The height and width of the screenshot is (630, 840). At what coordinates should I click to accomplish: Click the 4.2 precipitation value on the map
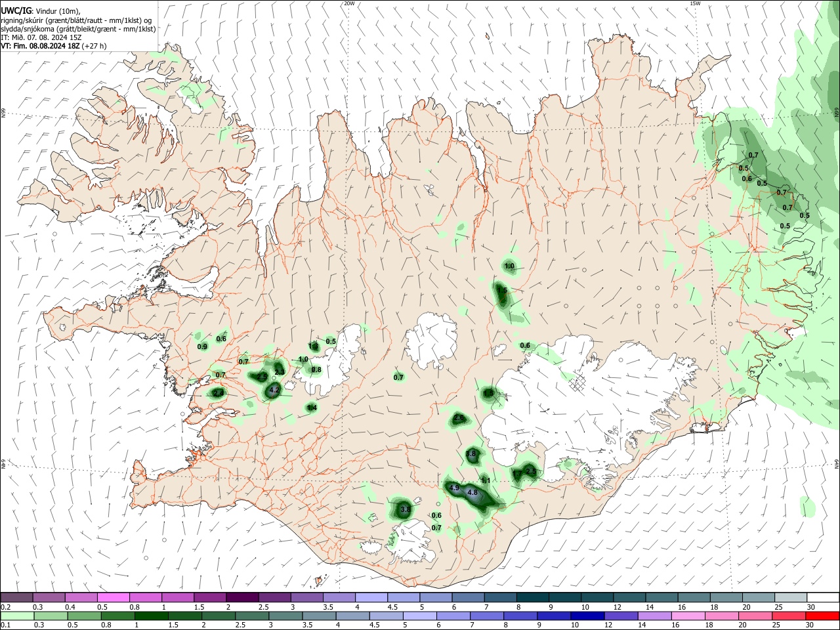click(x=275, y=390)
